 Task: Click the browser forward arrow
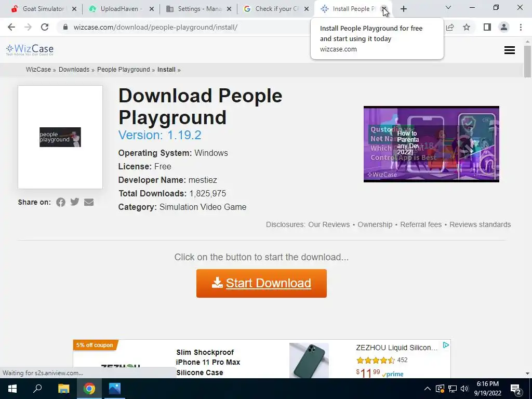coord(28,27)
